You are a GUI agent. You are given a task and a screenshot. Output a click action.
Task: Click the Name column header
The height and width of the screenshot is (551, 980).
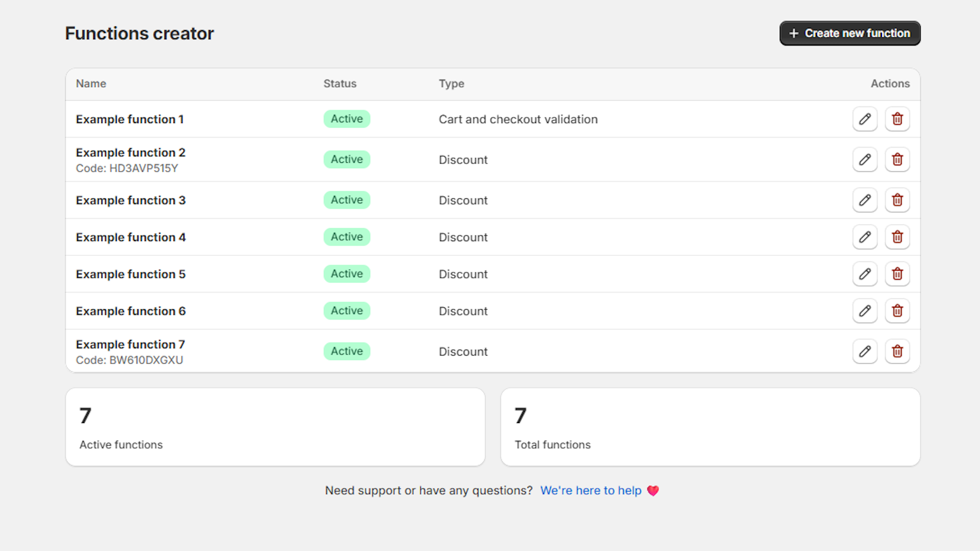click(91, 84)
